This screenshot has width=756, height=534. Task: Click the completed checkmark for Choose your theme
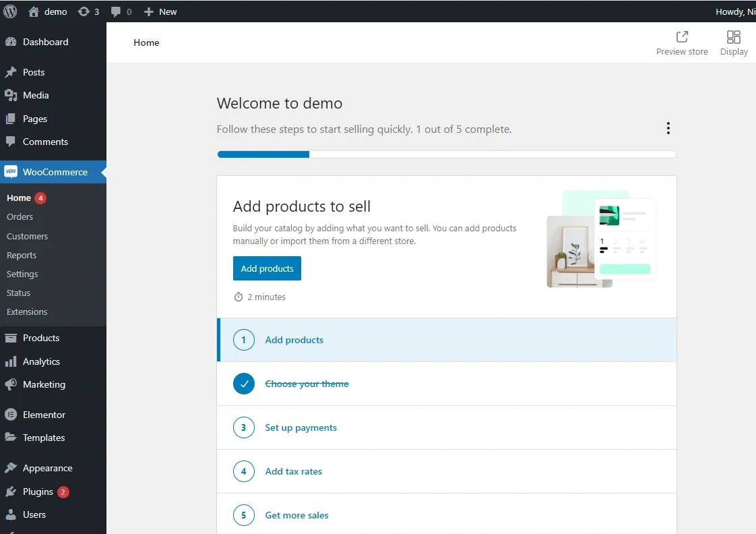coord(244,384)
